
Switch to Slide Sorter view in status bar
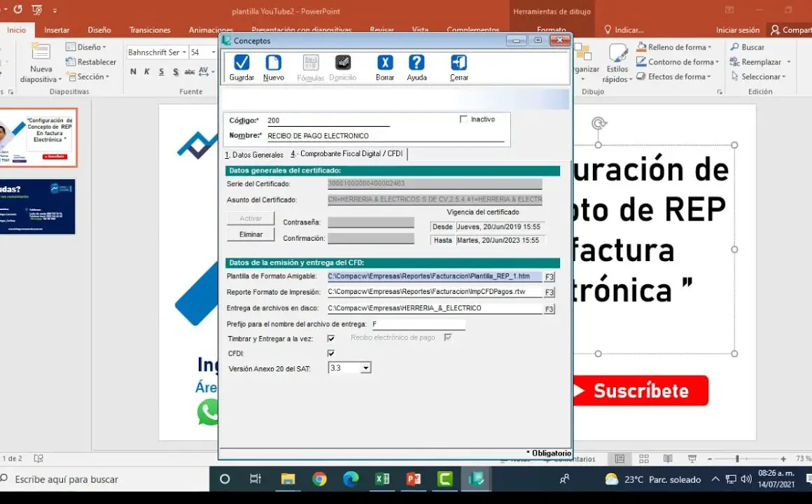(644, 459)
